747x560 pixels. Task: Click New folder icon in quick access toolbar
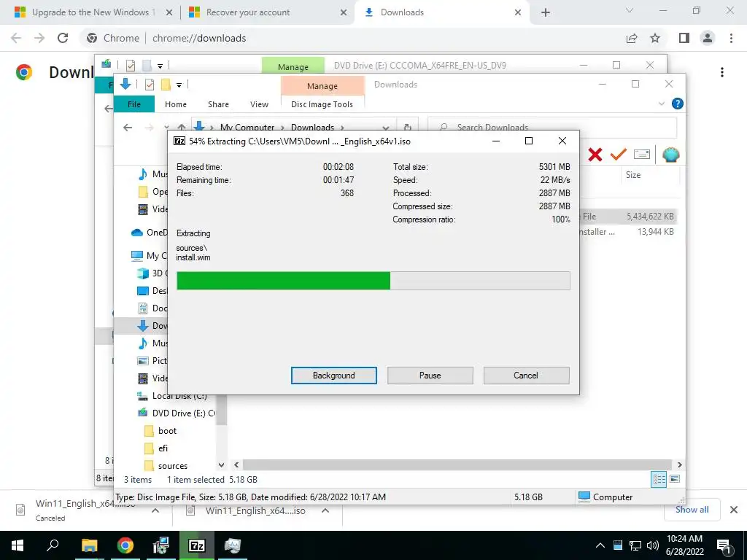(x=166, y=85)
